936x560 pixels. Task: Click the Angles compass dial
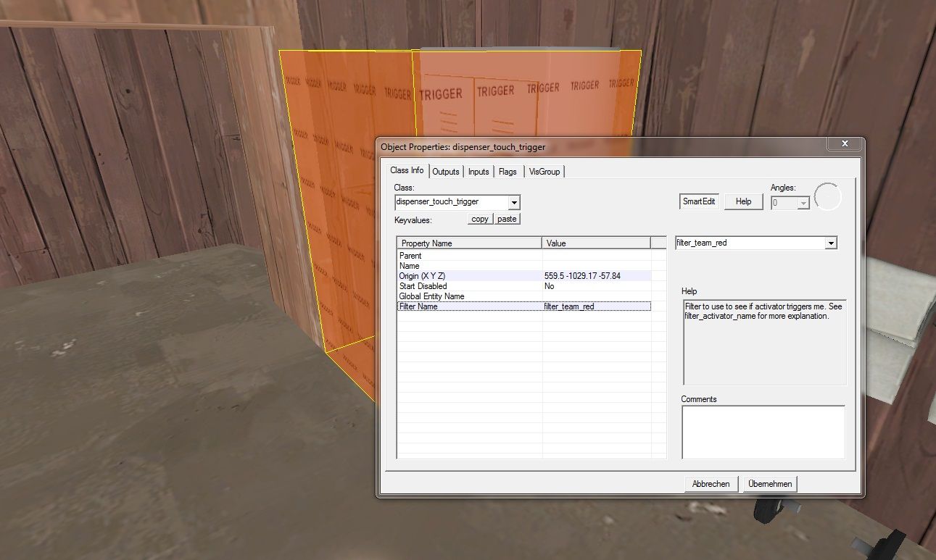click(827, 197)
